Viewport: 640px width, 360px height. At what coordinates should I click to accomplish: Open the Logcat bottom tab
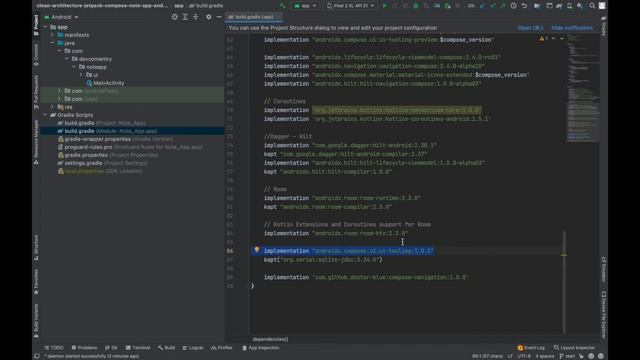tap(193, 348)
